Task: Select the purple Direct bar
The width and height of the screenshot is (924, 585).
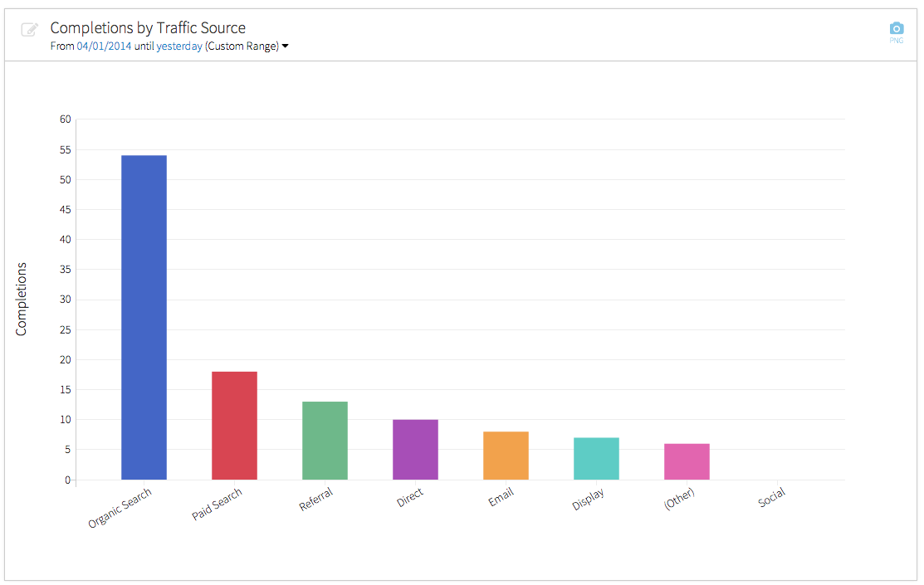Action: 415,449
